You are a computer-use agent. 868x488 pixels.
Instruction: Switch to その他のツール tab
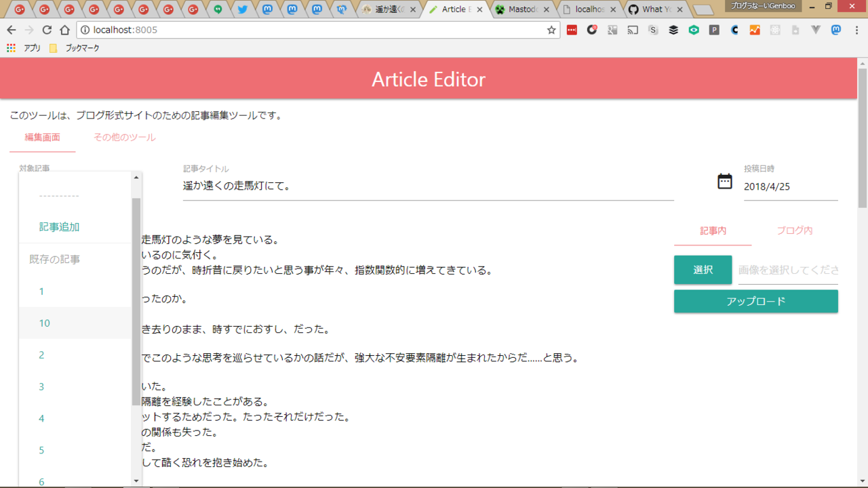(x=125, y=138)
